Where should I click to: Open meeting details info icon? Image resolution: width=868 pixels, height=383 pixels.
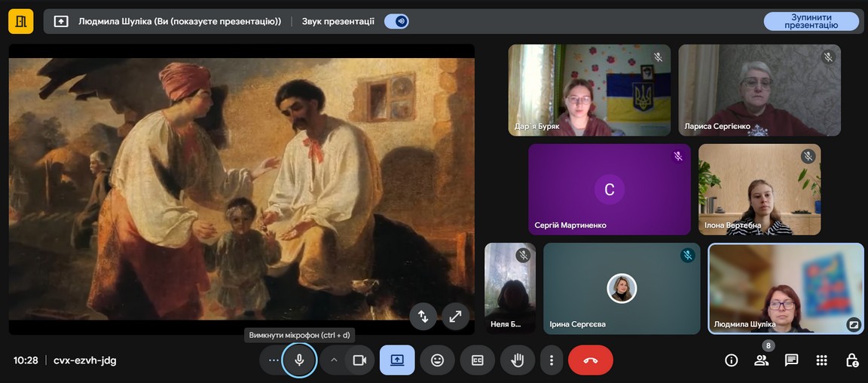click(731, 360)
